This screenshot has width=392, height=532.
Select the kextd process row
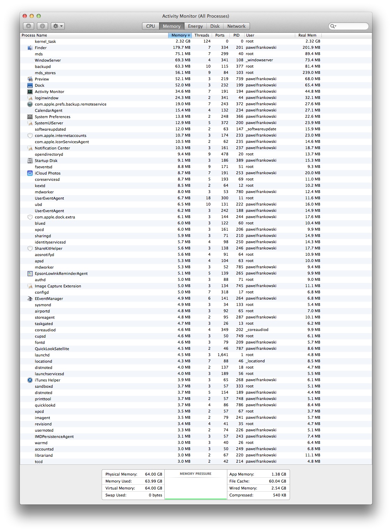(196, 186)
